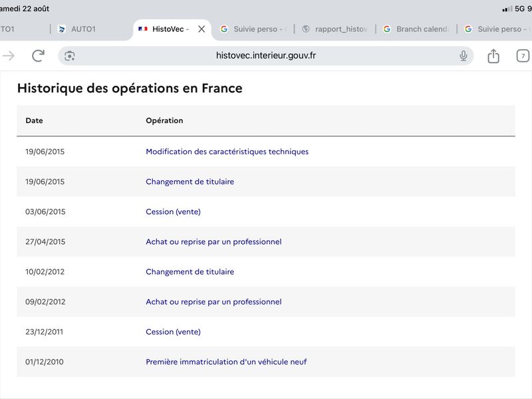Activate voice search microphone icon
Viewport: 532px width, 399px height.
[464, 56]
